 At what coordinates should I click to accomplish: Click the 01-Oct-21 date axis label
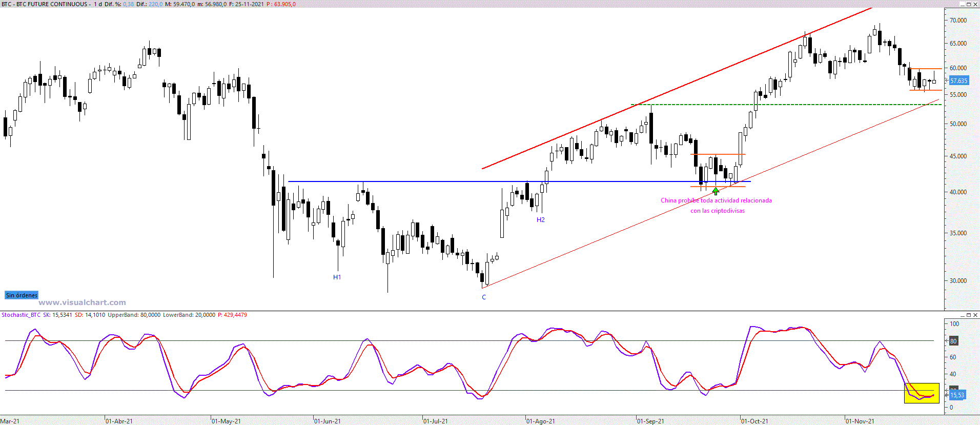click(754, 421)
